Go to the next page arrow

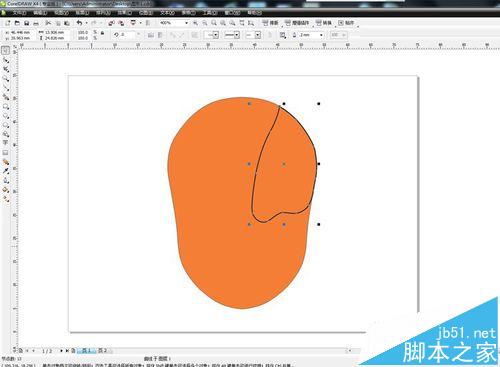pyautogui.click(x=61, y=351)
